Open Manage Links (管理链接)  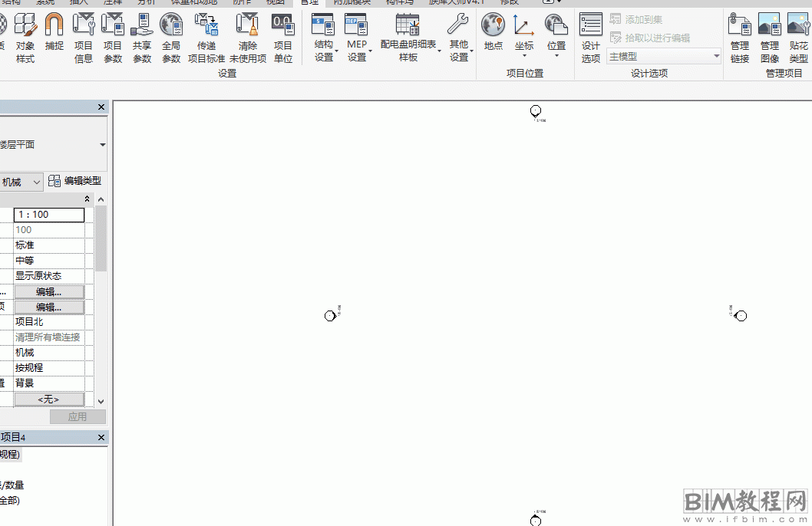point(740,38)
